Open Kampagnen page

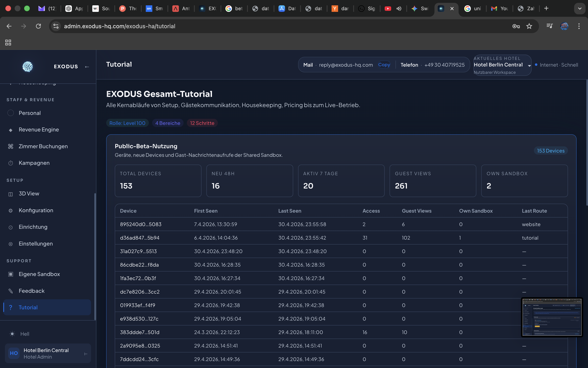34,163
